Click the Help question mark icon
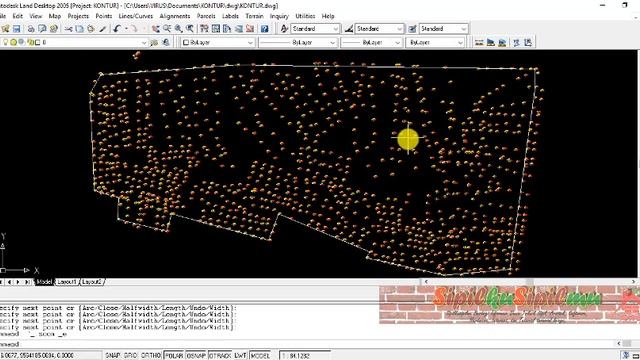The image size is (640, 360). [x=264, y=29]
